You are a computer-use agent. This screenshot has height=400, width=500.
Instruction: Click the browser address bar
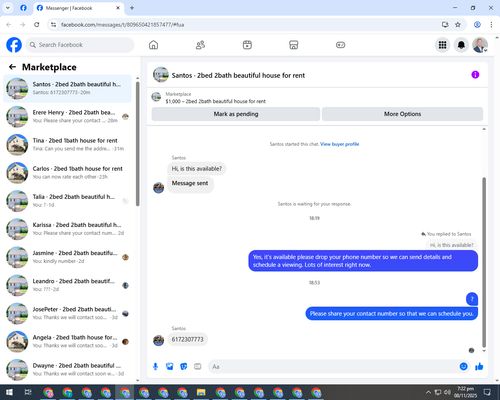pyautogui.click(x=247, y=25)
